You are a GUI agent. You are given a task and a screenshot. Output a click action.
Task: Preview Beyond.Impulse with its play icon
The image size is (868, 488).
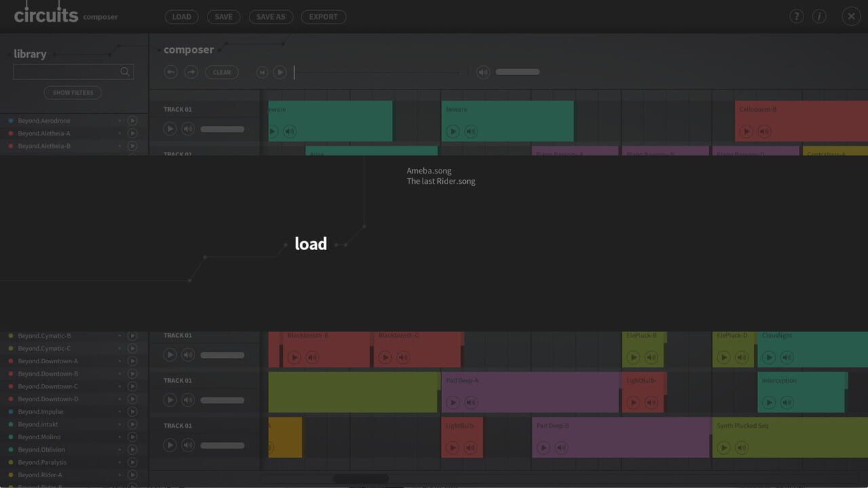click(x=133, y=411)
